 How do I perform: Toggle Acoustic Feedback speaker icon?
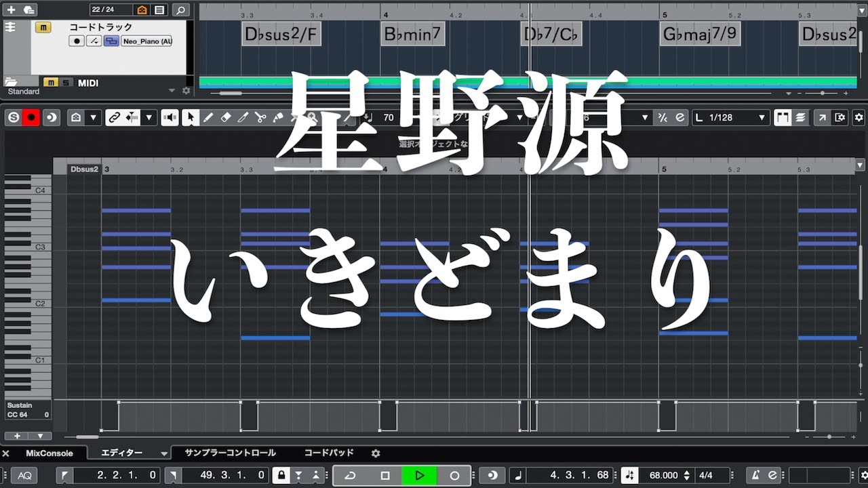tap(170, 117)
